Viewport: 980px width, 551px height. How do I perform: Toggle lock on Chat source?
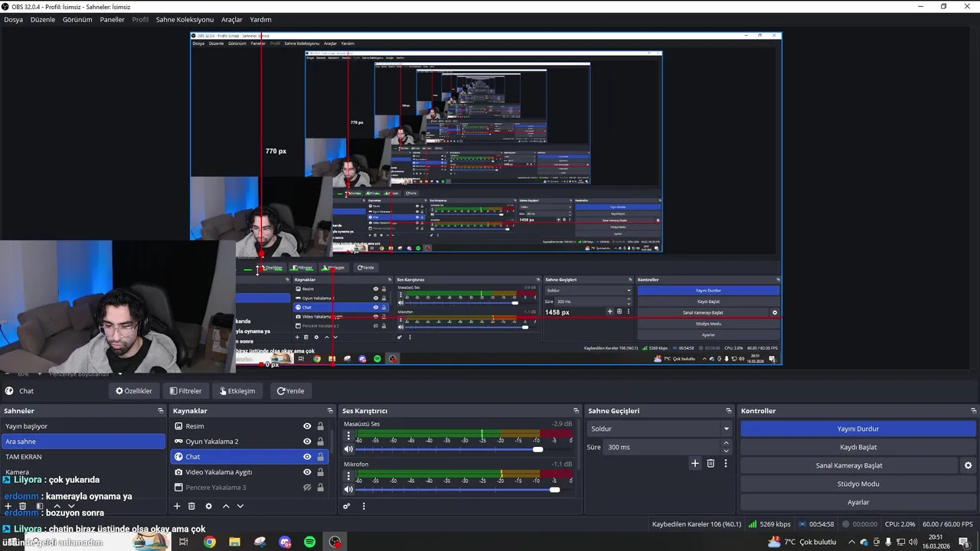320,457
